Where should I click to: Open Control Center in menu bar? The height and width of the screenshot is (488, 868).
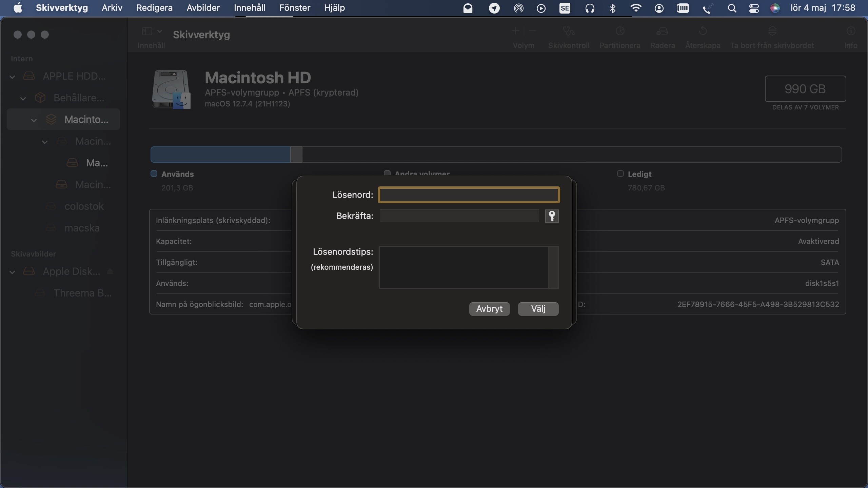(754, 8)
